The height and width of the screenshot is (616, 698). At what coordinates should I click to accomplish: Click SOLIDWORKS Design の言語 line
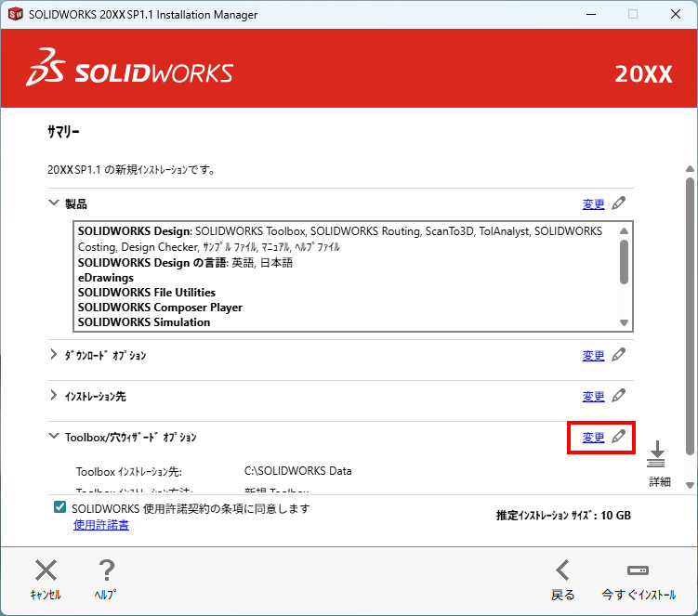[185, 263]
